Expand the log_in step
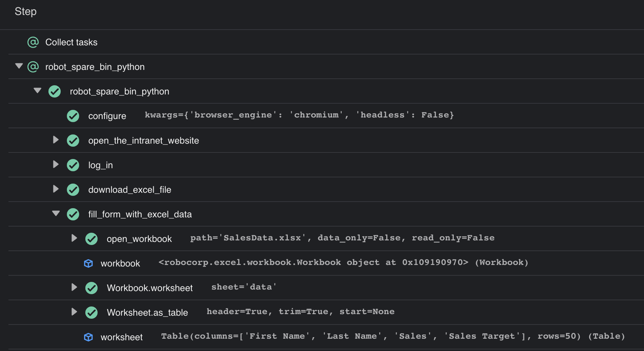The image size is (644, 351). (56, 164)
